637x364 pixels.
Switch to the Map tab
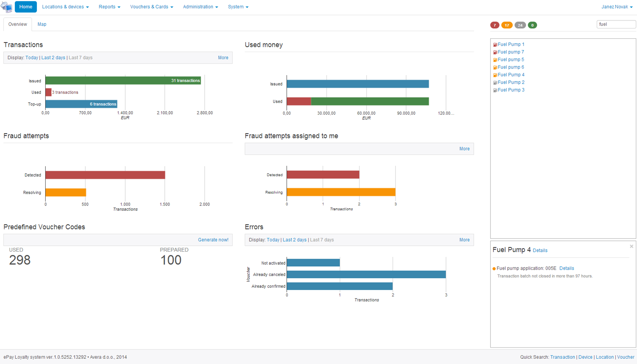42,24
